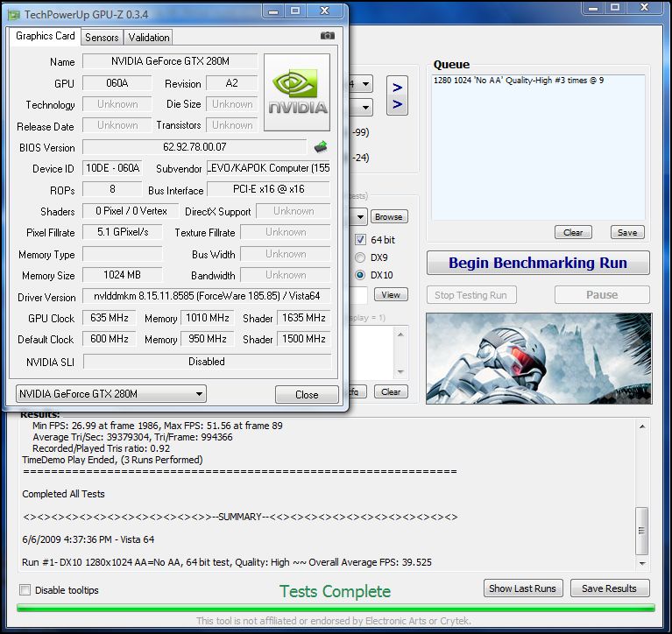Click the green test progress bar
This screenshot has width=672, height=634.
coord(336,608)
